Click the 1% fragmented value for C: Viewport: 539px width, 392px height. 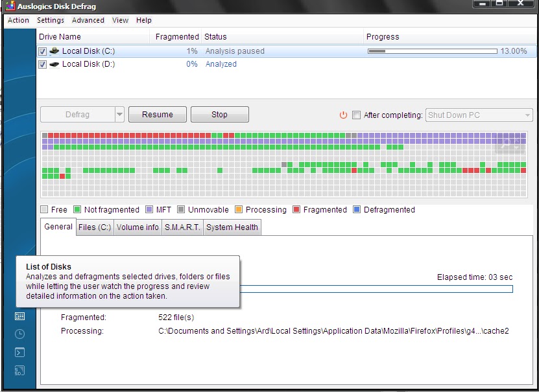click(192, 51)
